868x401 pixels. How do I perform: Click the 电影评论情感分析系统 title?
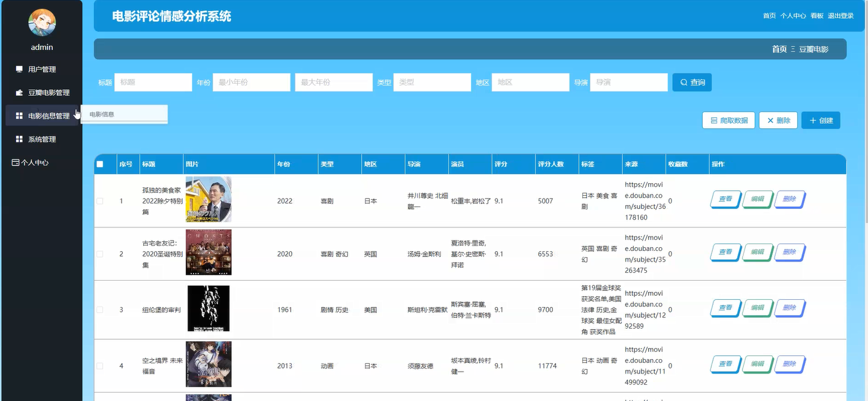point(171,17)
